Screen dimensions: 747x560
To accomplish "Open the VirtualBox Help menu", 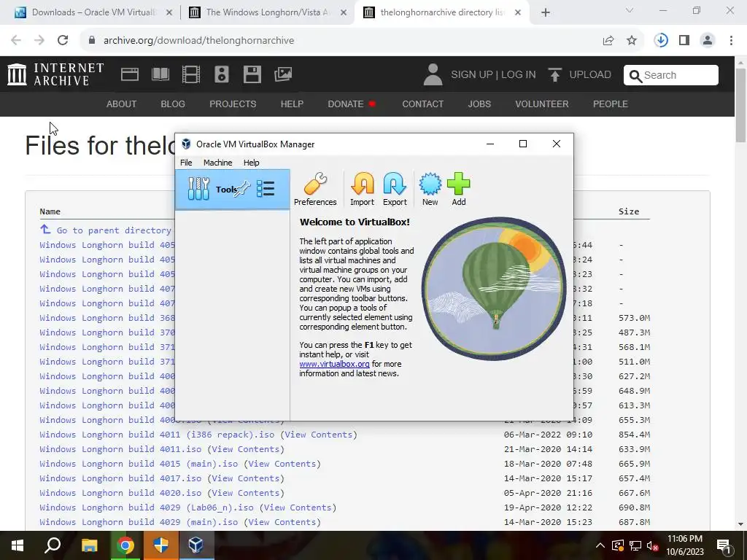I will (x=251, y=163).
